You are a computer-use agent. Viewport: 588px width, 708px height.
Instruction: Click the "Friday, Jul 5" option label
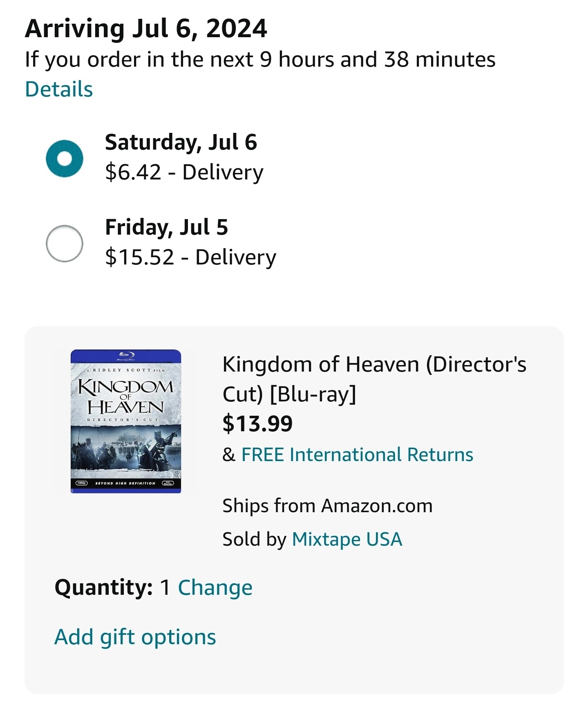click(166, 227)
